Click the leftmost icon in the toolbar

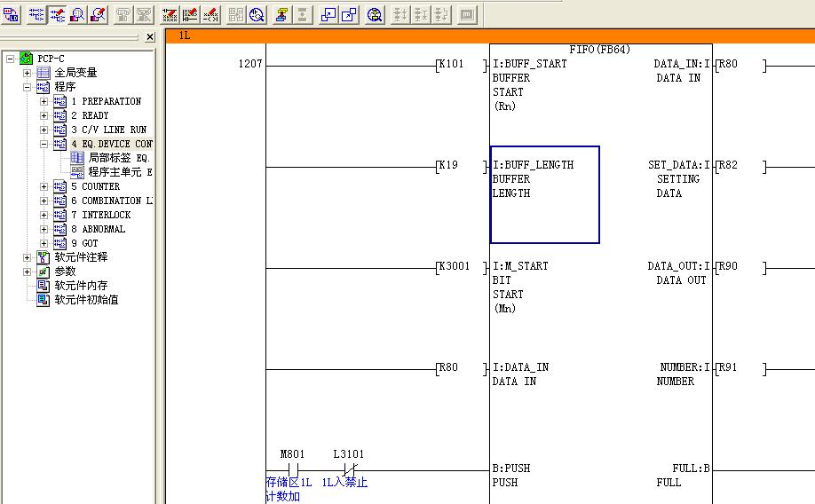click(12, 14)
